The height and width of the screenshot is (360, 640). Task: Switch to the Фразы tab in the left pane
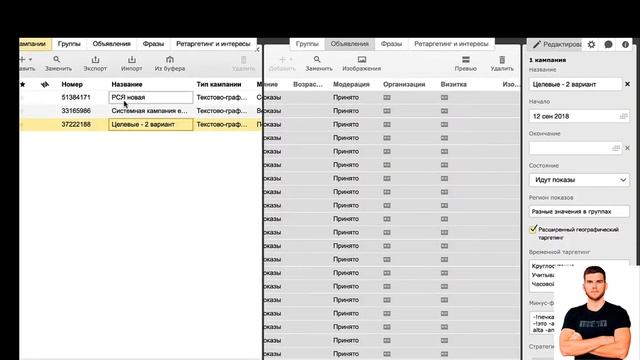(x=153, y=44)
